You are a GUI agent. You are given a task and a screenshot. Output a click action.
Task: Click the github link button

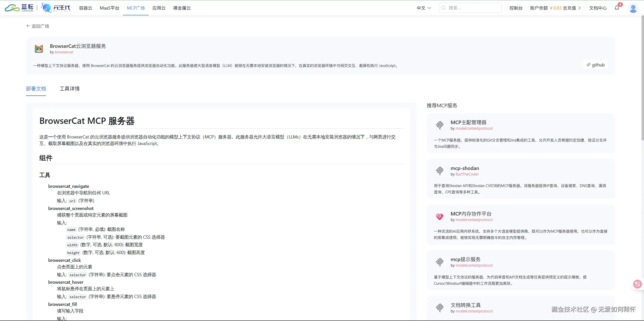click(595, 65)
